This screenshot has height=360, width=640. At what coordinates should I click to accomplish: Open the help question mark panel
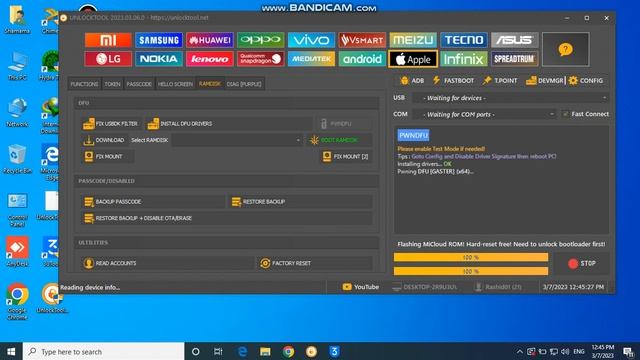565,49
